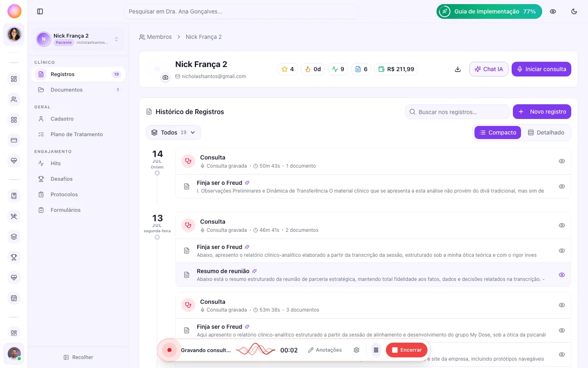This screenshot has width=588, height=368.
Task: Toggle eye icon for 14 JUL Consulta
Action: pos(562,161)
